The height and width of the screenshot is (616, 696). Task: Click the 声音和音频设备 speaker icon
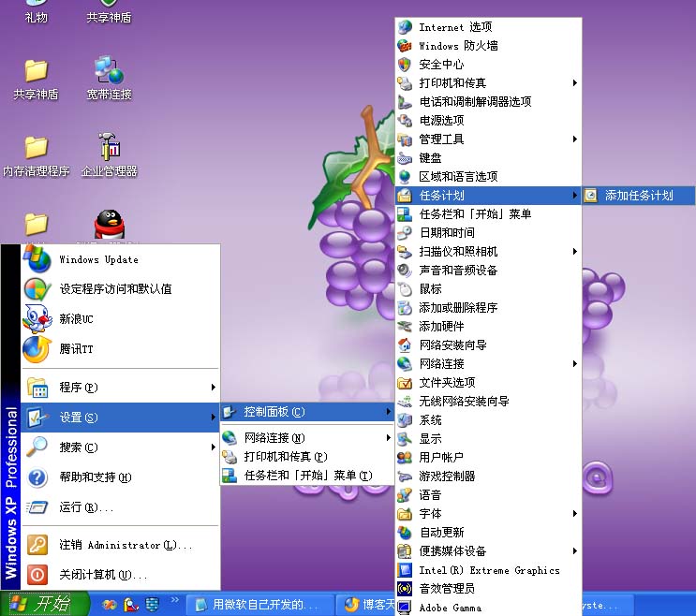click(x=405, y=270)
